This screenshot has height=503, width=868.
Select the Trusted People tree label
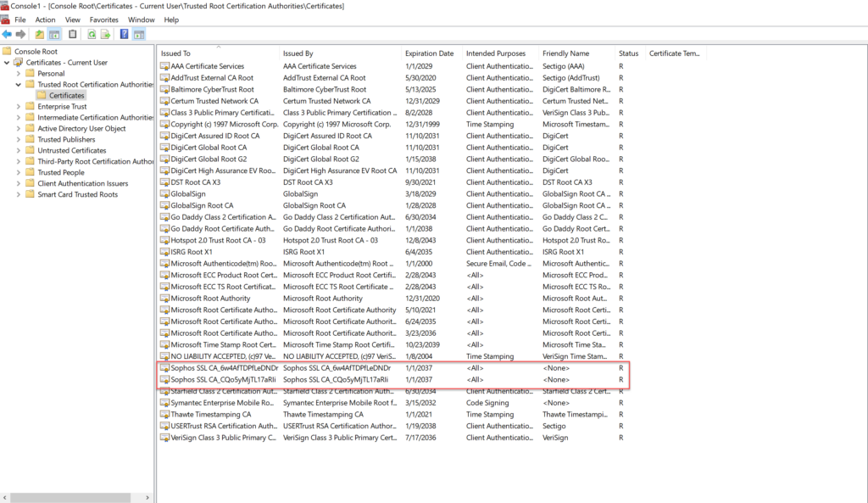tap(61, 172)
